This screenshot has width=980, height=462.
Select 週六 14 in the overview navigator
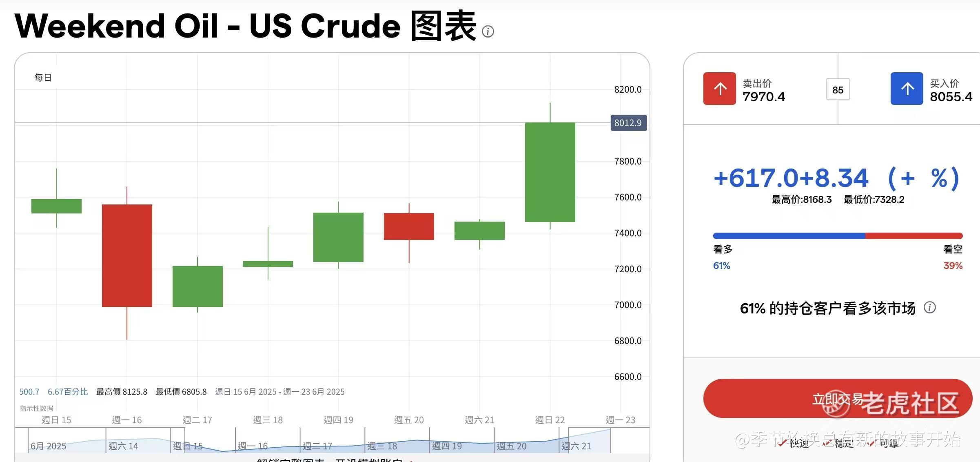123,446
